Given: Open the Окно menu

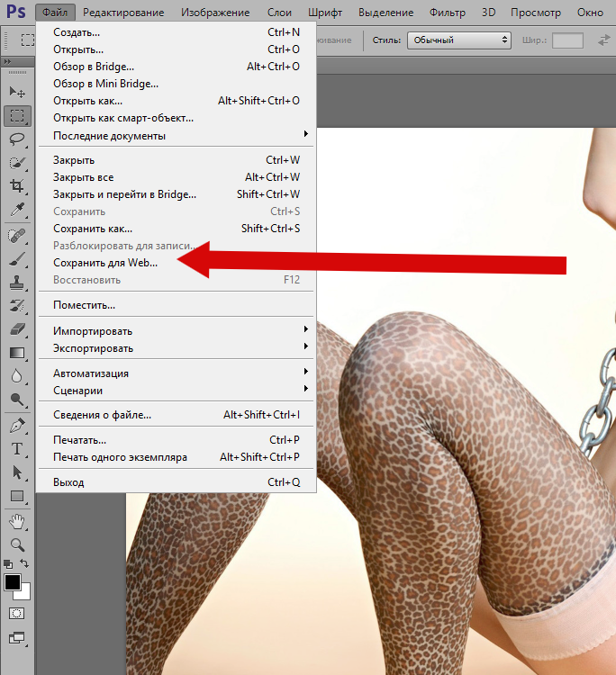Looking at the screenshot, I should (590, 13).
